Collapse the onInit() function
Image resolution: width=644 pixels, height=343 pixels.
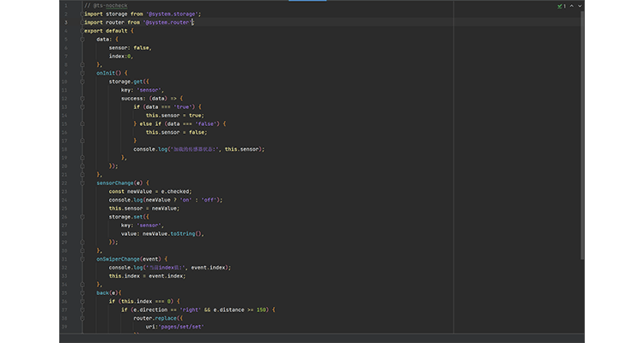[82, 72]
